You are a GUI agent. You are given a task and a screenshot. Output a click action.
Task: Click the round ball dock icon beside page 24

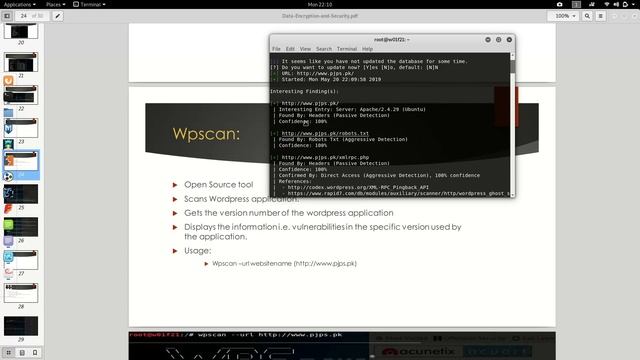8,177
